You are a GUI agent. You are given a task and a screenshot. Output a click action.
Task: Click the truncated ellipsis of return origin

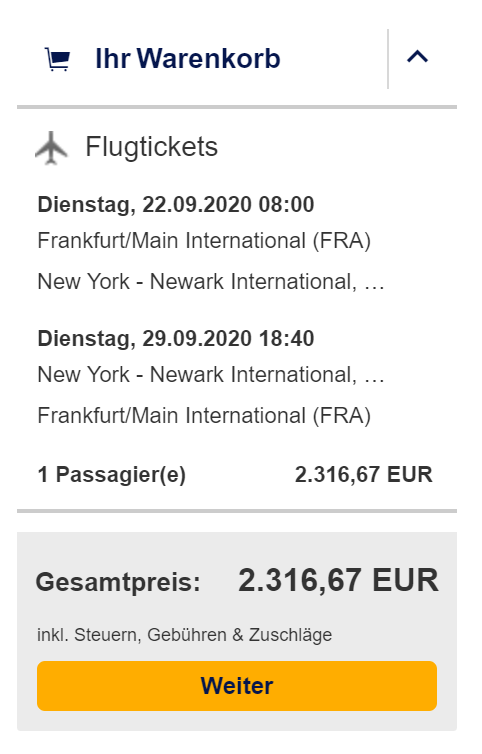[374, 379]
